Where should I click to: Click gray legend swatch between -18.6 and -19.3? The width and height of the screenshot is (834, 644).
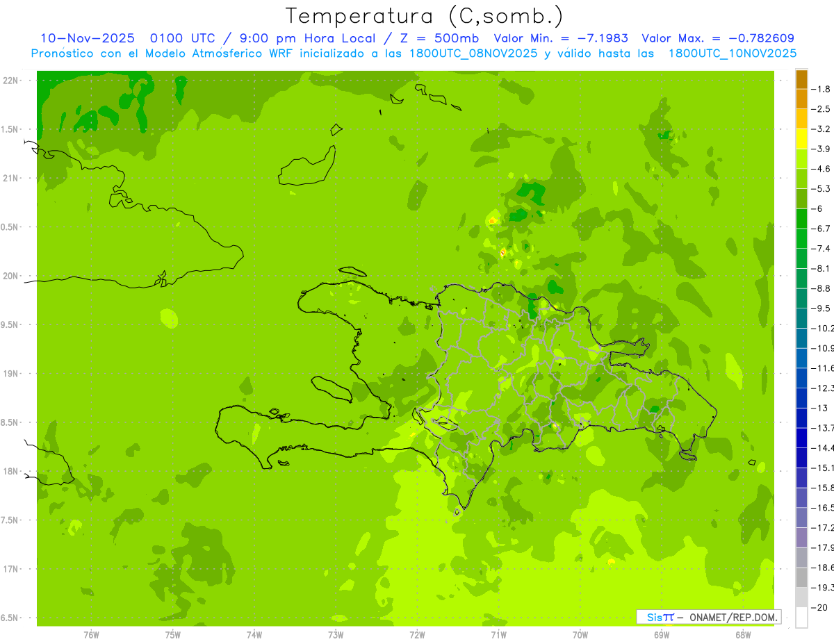(x=801, y=577)
